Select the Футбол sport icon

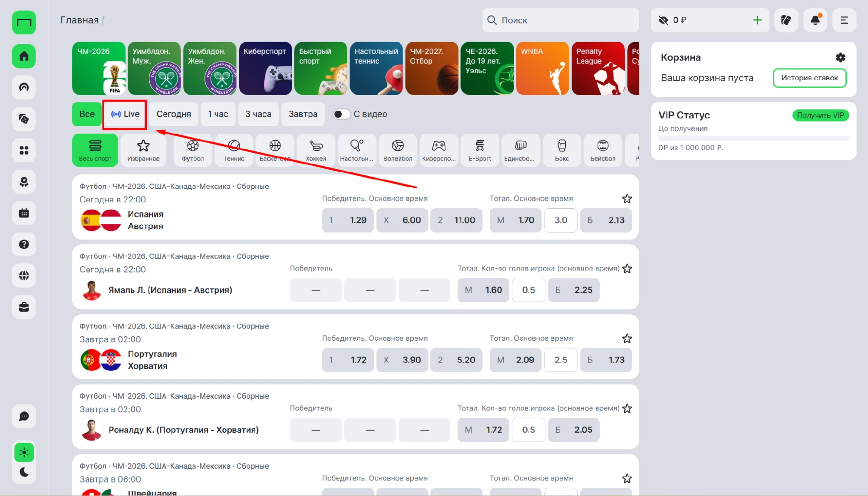click(193, 150)
